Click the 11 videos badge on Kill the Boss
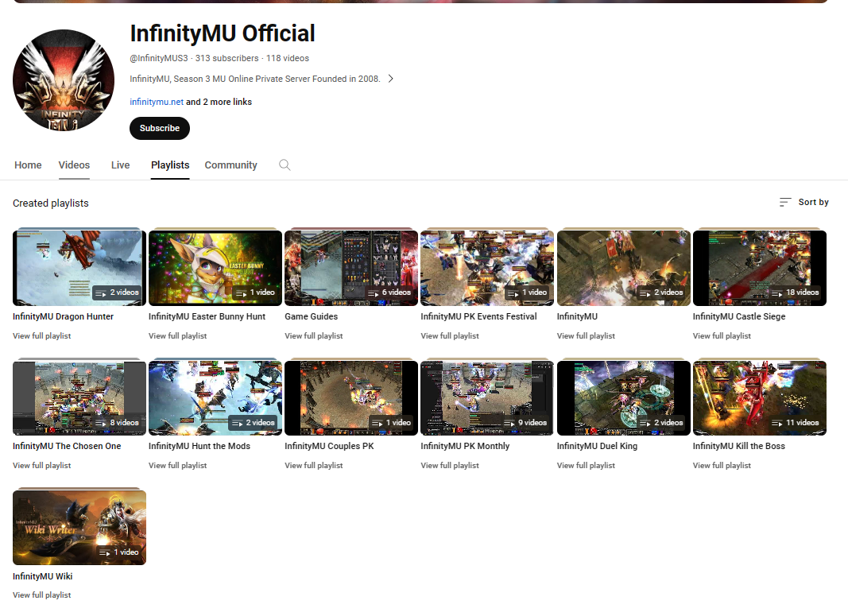848x616 pixels. click(x=795, y=422)
